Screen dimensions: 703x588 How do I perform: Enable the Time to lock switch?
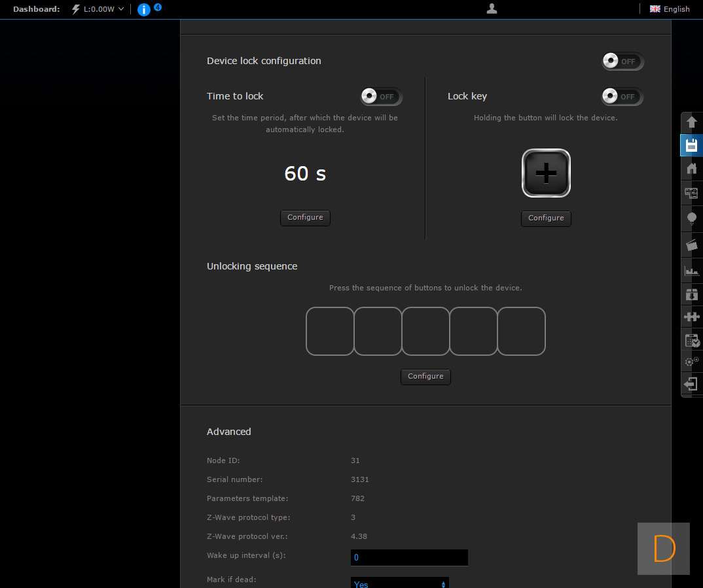pyautogui.click(x=381, y=97)
